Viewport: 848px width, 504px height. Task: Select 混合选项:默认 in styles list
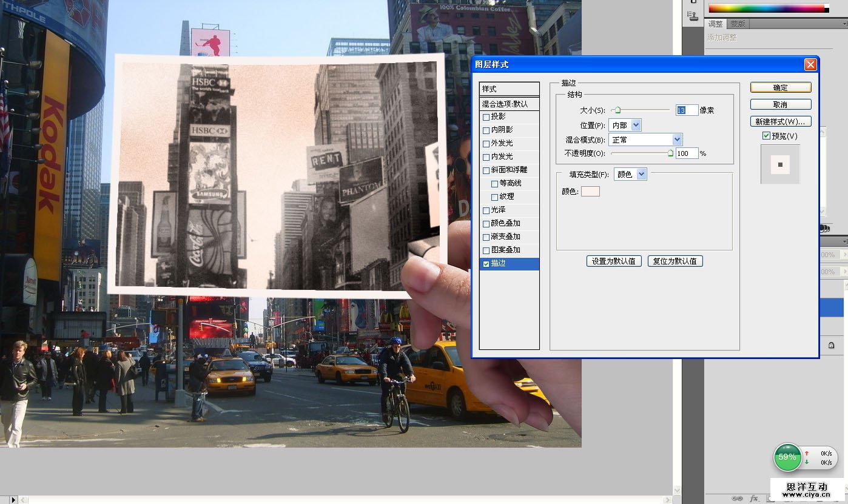click(x=508, y=104)
